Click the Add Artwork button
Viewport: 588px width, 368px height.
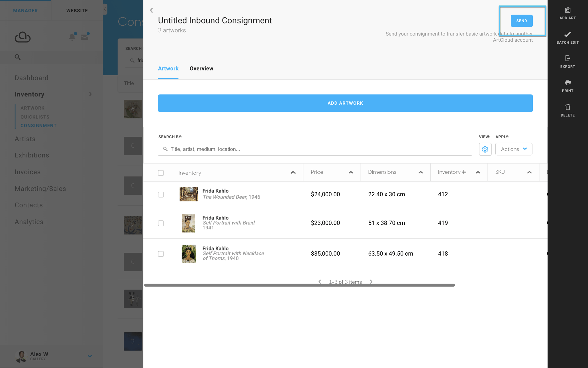(x=345, y=103)
